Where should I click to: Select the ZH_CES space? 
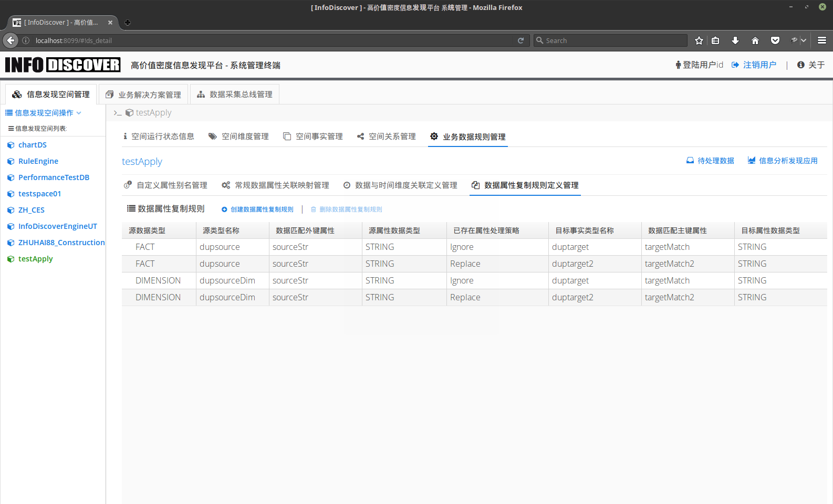coord(32,210)
